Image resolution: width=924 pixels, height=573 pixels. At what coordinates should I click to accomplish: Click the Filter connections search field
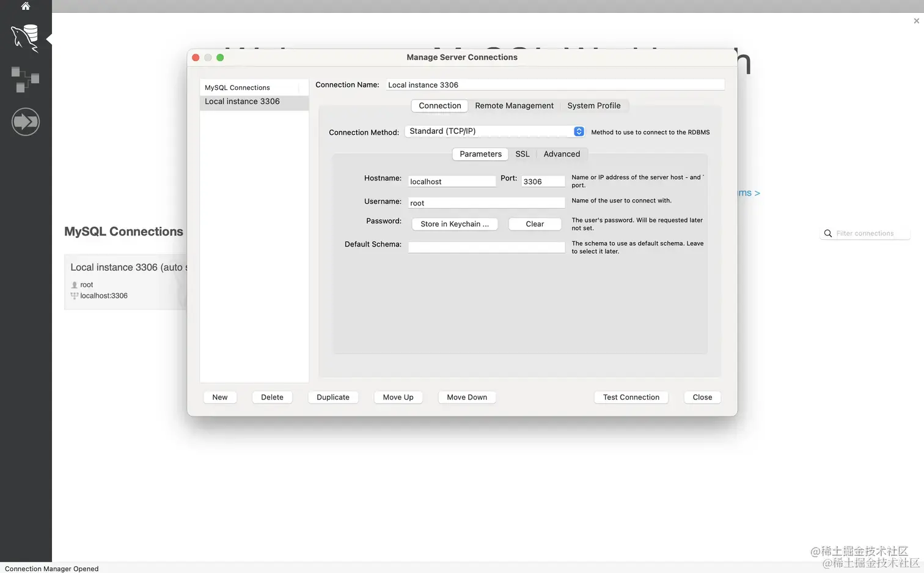pos(865,234)
